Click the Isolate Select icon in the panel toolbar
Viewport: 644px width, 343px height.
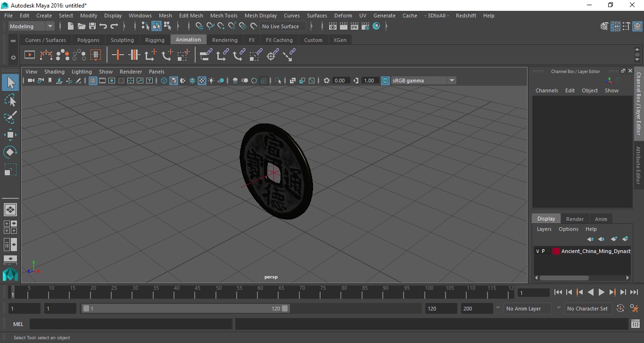tap(278, 81)
